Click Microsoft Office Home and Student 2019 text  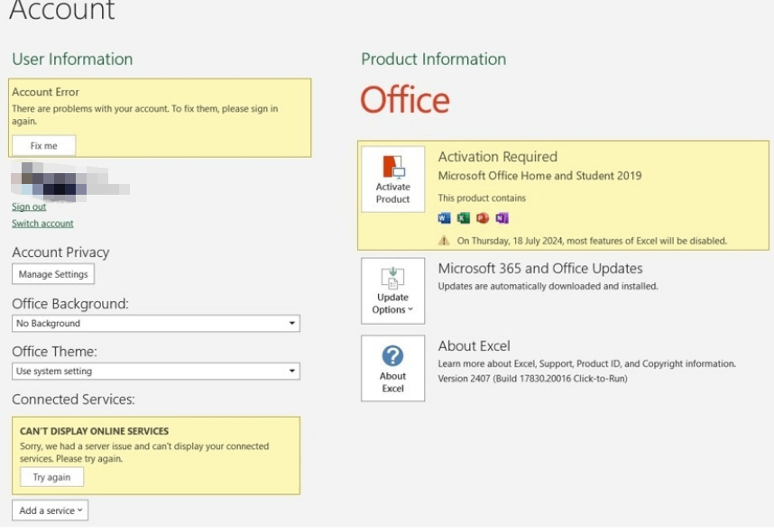click(x=540, y=176)
